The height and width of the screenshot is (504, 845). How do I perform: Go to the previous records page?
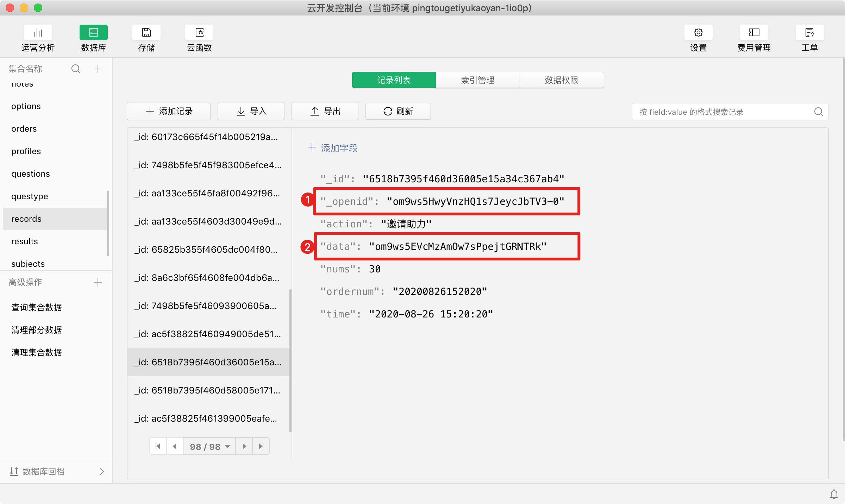[x=175, y=446]
